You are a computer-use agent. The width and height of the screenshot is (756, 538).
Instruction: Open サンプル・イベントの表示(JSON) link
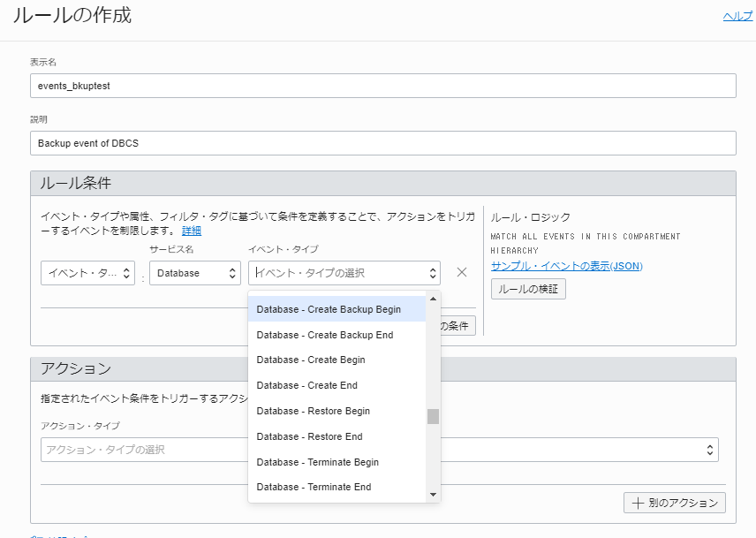566,266
